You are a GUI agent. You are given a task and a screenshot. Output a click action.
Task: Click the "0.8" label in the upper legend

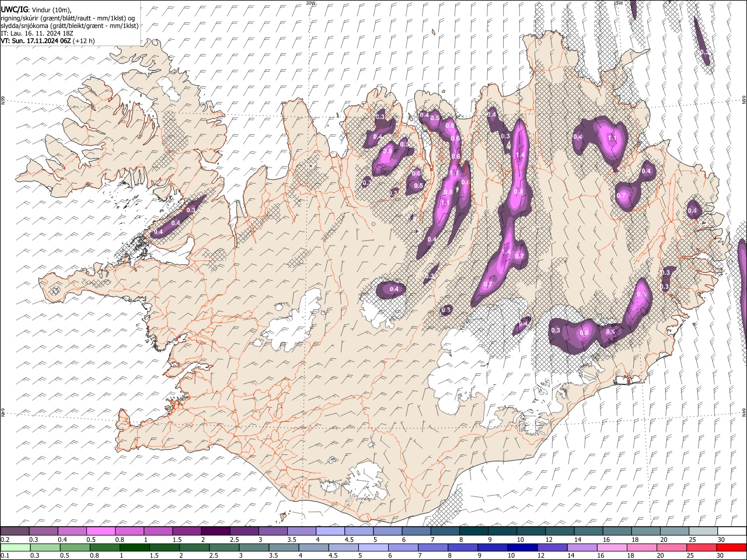click(120, 540)
